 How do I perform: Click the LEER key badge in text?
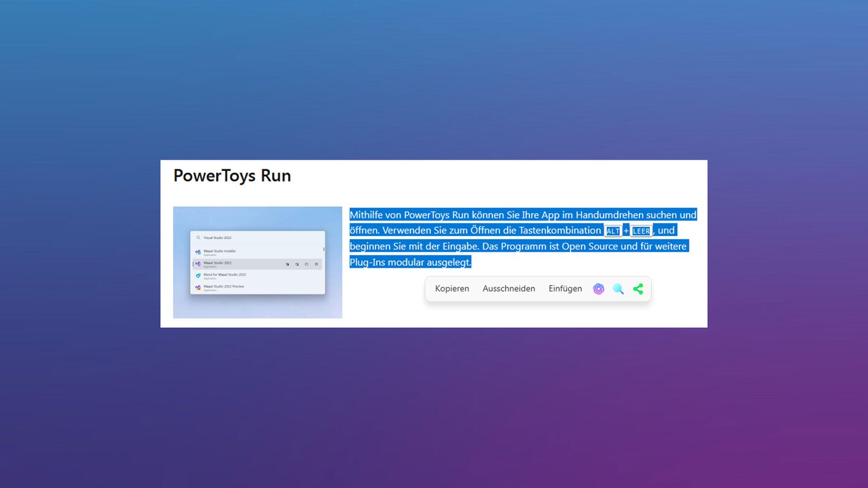pyautogui.click(x=641, y=231)
